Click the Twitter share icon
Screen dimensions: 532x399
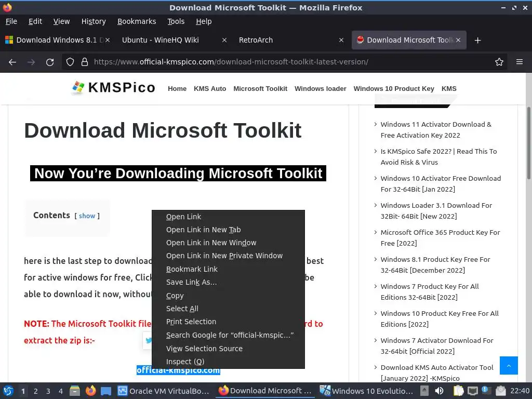[x=148, y=340]
